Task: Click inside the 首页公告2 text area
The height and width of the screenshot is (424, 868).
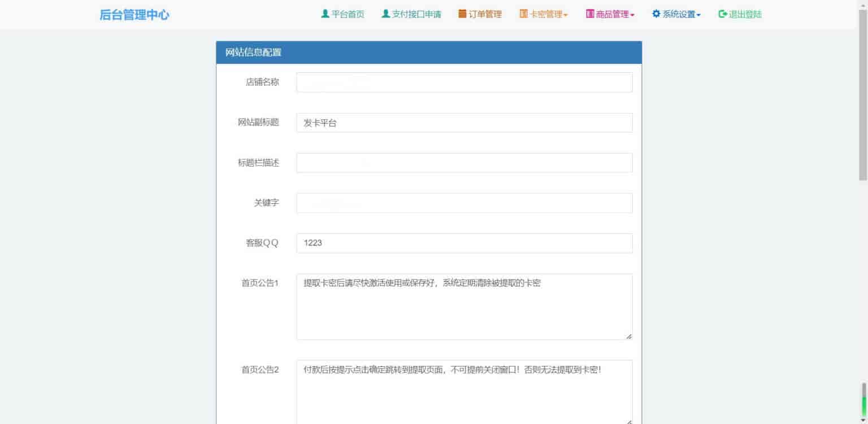Action: click(465, 392)
